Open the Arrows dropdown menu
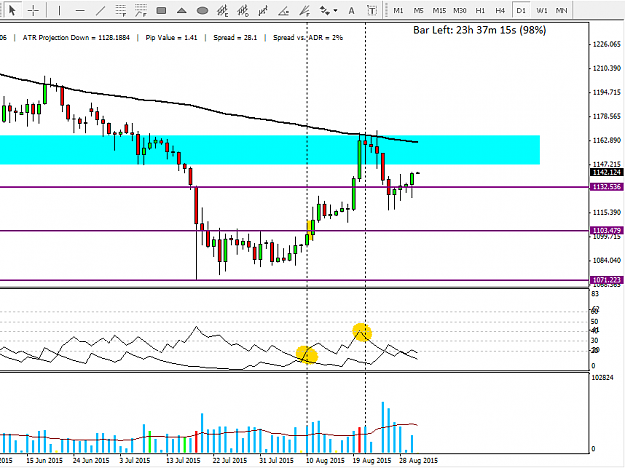Screen dimensions: 625x468 coord(328,10)
